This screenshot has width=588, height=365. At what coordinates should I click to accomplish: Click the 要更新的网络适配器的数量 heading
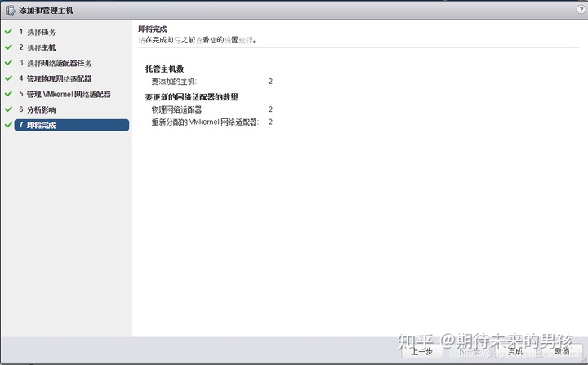tap(192, 97)
